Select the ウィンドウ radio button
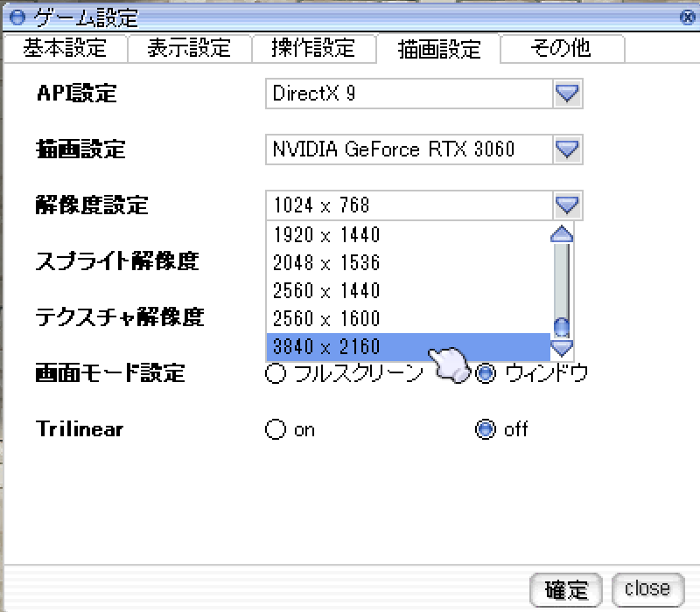The image size is (700, 612). tap(486, 374)
